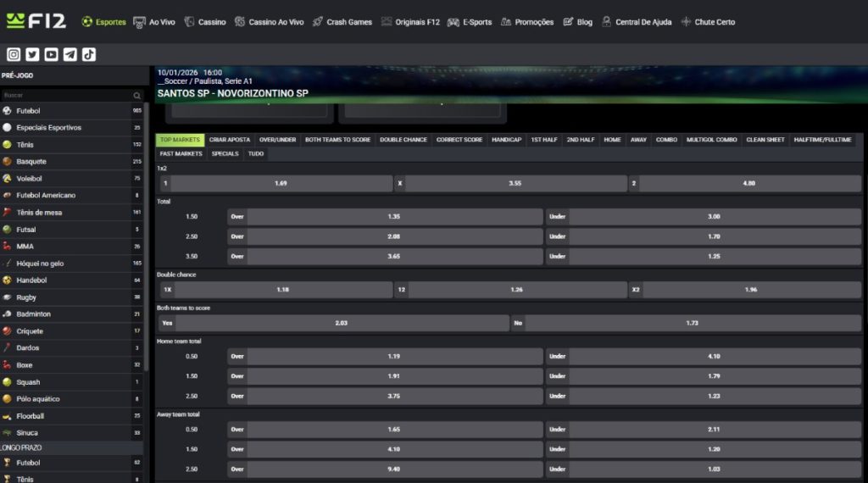Click the Squash ball icon
868x483 pixels.
click(7, 382)
